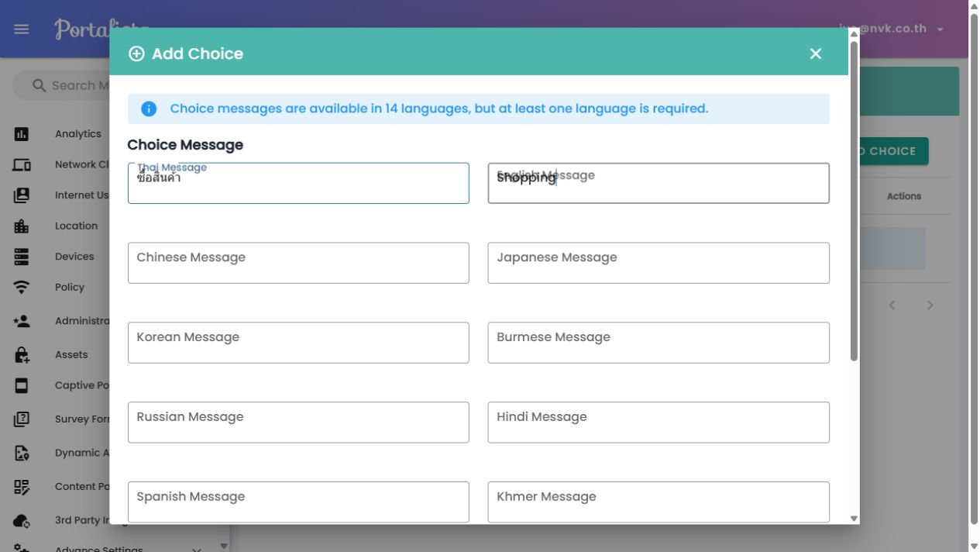The image size is (980, 552).
Task: Click the Captive Portal icon
Action: (x=22, y=385)
